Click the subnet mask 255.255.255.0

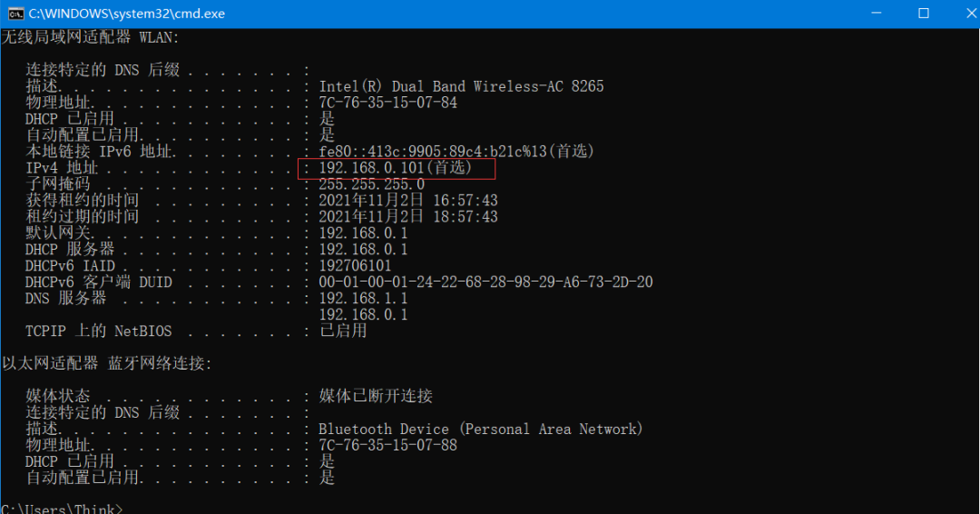point(372,184)
